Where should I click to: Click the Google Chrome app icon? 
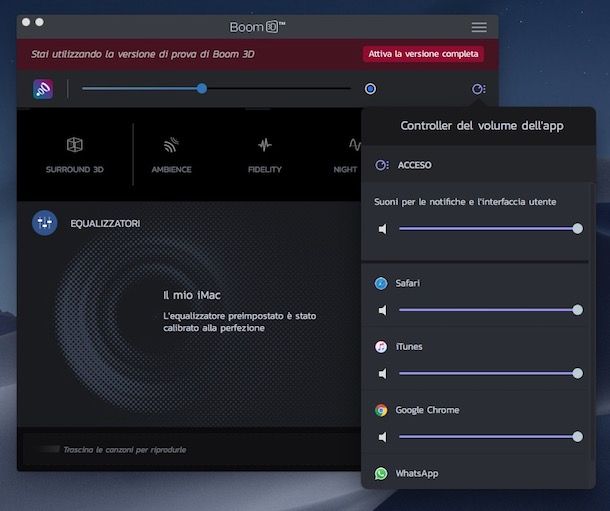381,410
